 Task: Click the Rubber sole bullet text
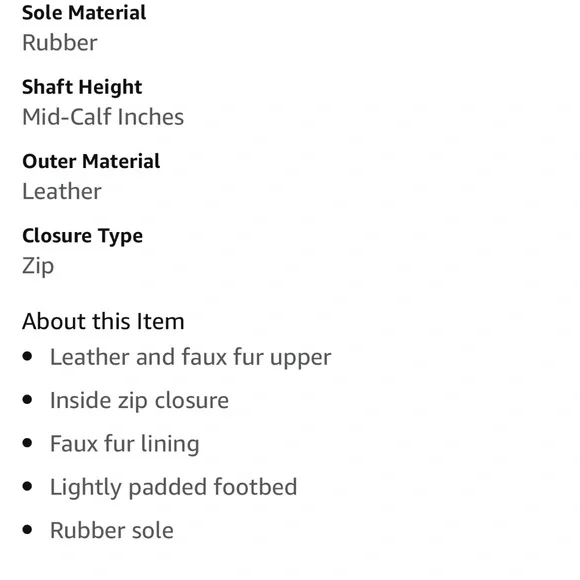(x=112, y=530)
